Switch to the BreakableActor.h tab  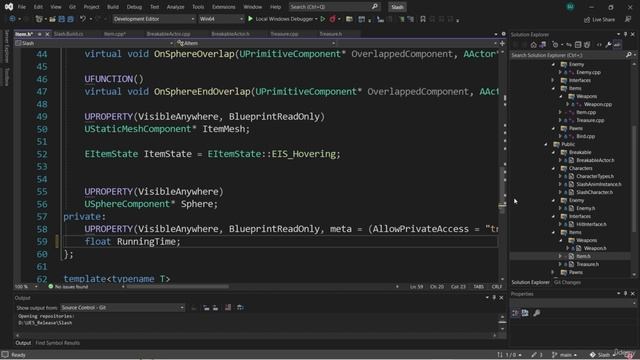(230, 34)
